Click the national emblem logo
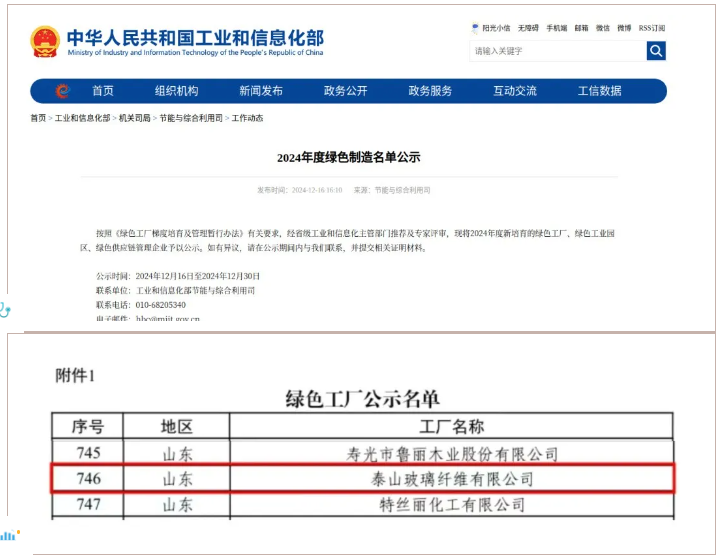The height and width of the screenshot is (559, 717). tap(45, 42)
